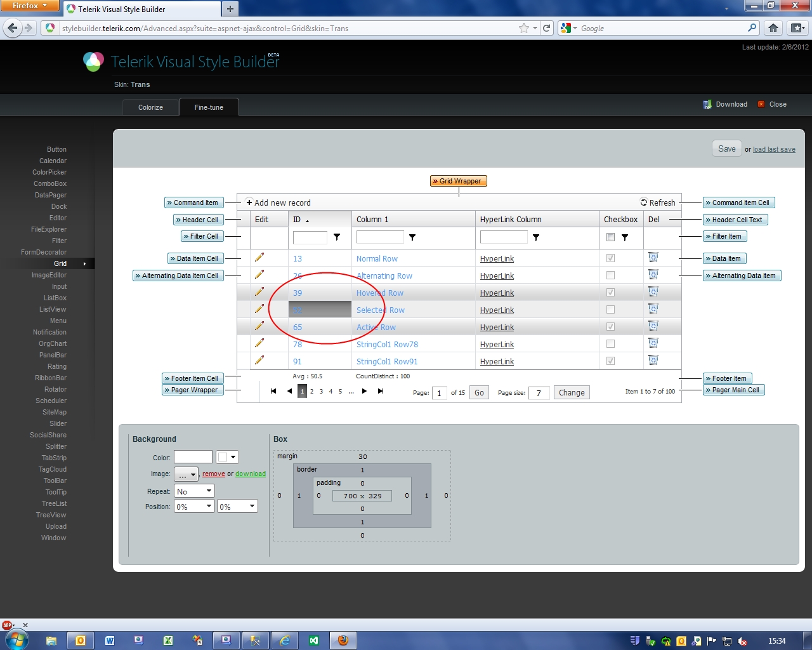Click the load last save link
812x650 pixels.
774,150
